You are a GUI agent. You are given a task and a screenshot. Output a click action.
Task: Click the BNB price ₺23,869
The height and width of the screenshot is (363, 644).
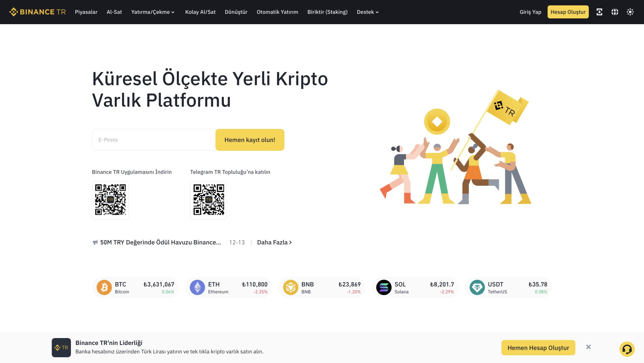[x=349, y=284]
